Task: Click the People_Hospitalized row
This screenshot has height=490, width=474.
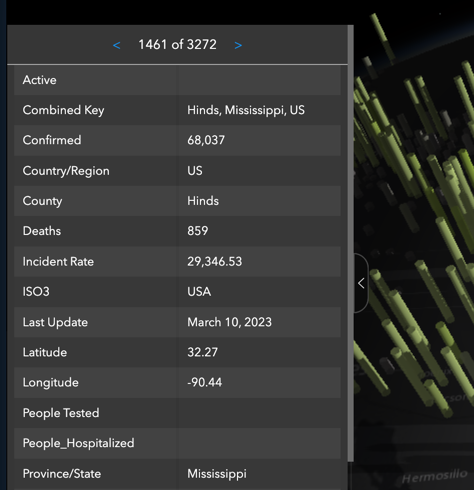Action: (x=177, y=443)
